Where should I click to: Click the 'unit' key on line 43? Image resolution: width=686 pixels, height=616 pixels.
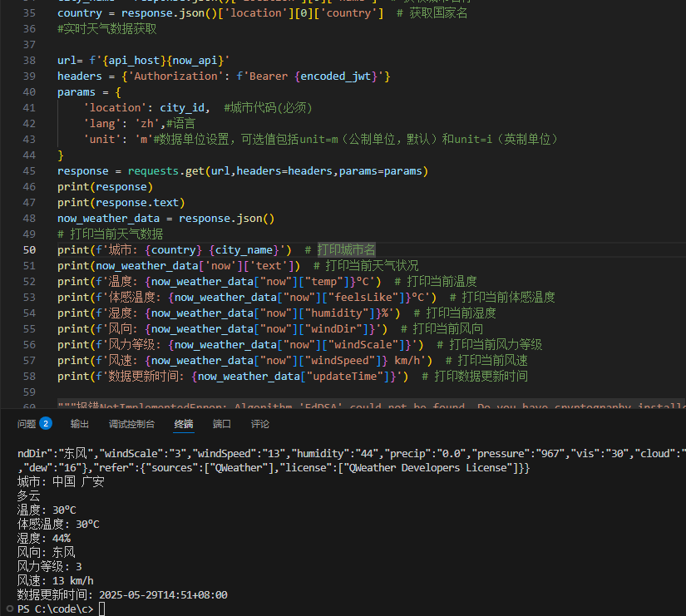pyautogui.click(x=102, y=139)
